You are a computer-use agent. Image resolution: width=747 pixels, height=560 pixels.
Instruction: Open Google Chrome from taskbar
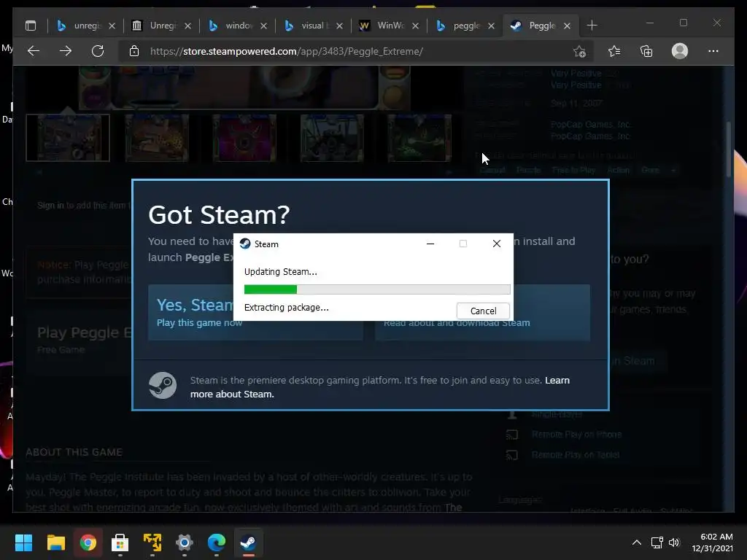pyautogui.click(x=88, y=542)
